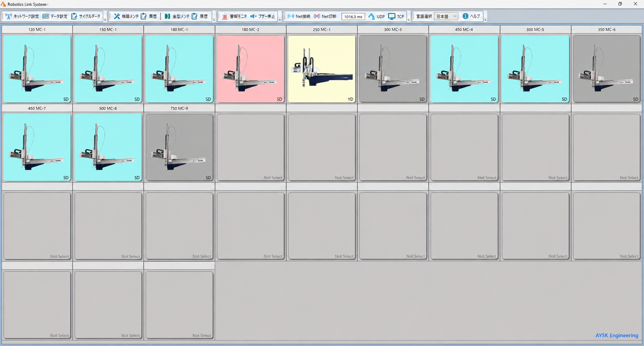Select gray 750 MC-9 robot tile
The image size is (644, 346).
[x=179, y=148]
